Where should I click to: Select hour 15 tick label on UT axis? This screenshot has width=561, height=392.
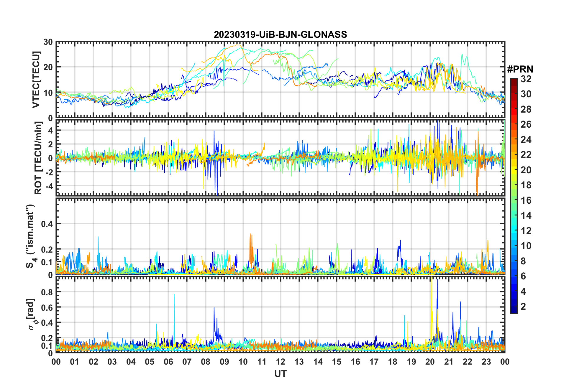click(x=337, y=362)
